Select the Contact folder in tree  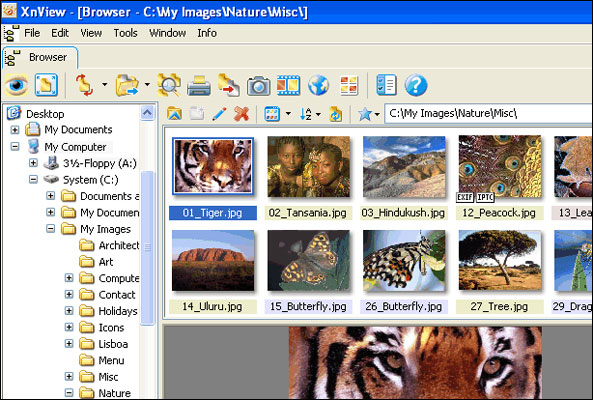117,295
